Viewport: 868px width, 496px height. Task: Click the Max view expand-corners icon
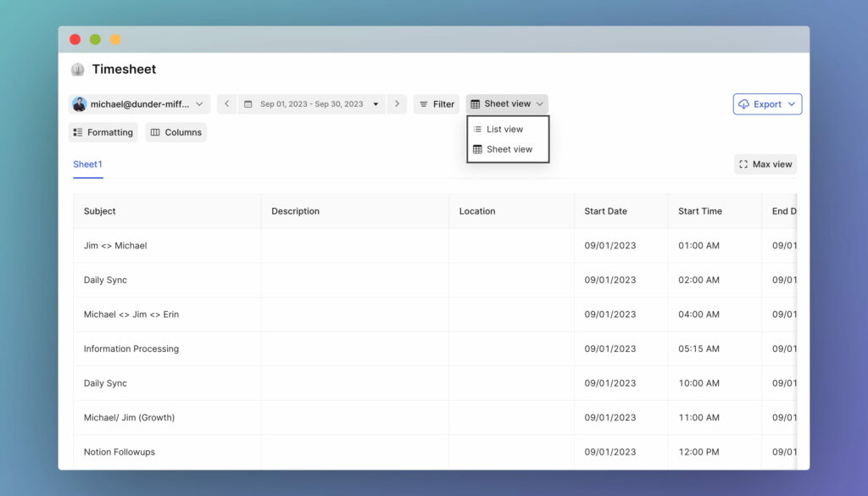tap(743, 164)
